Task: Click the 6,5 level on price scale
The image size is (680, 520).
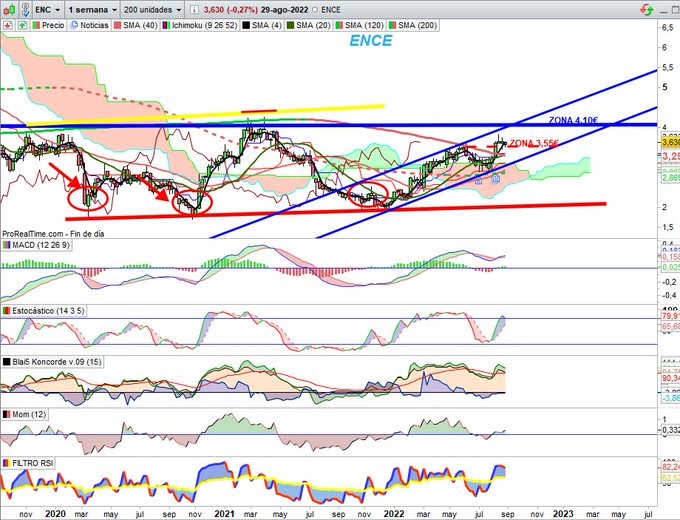Action: coord(668,27)
